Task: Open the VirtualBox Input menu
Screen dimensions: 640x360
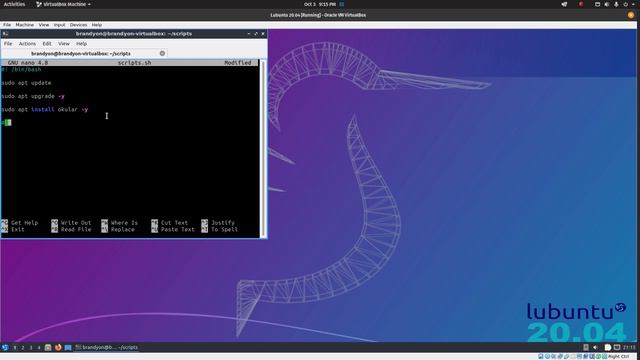Action: click(x=59, y=25)
